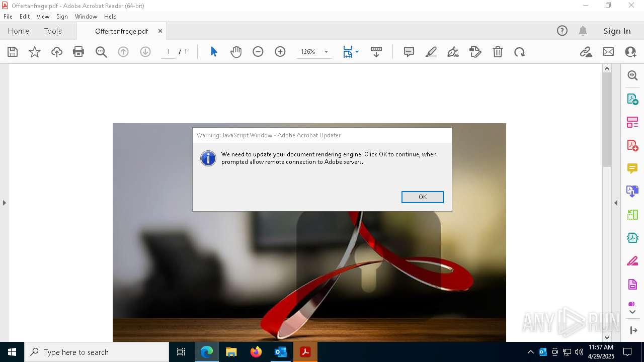Collapse the right tools pane arrow
The width and height of the screenshot is (644, 362).
[x=616, y=203]
